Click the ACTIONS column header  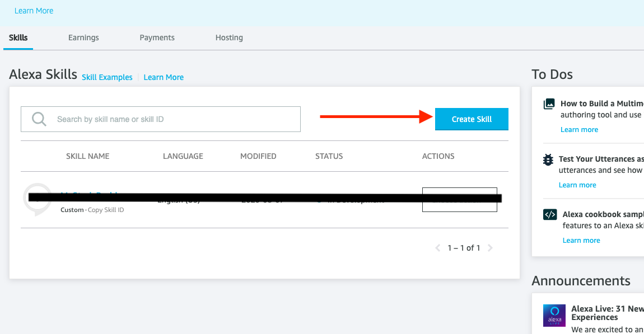tap(438, 156)
